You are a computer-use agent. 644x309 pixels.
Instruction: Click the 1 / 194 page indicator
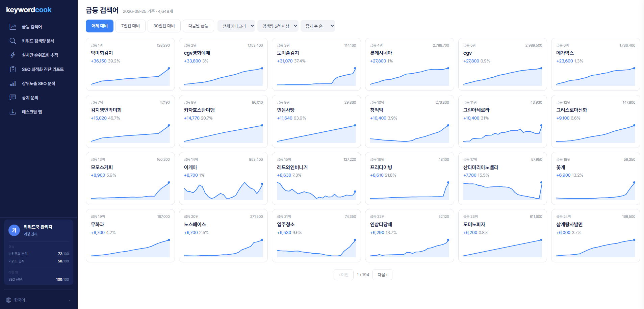coord(363,275)
